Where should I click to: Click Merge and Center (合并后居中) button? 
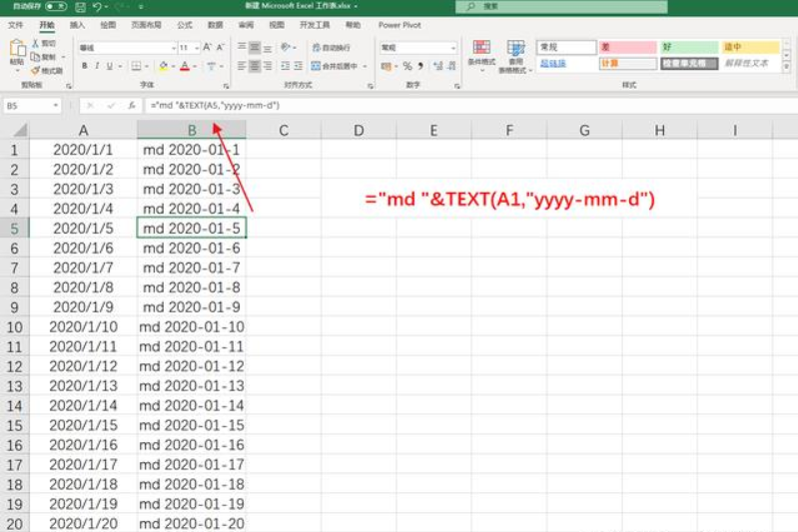coord(338,66)
